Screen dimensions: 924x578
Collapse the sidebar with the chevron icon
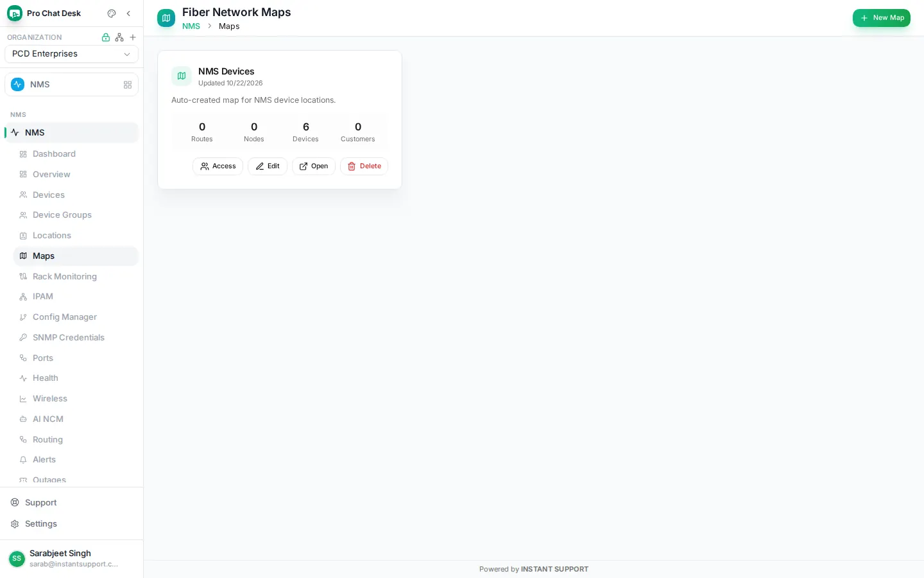(x=128, y=13)
